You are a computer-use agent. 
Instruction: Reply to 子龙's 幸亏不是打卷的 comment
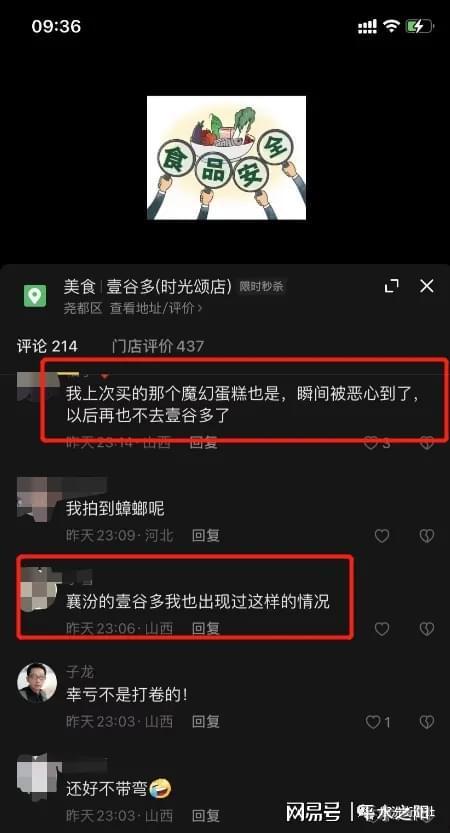coord(206,721)
